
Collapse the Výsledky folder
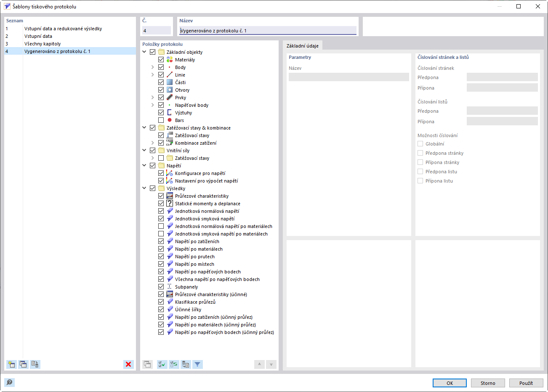144,188
